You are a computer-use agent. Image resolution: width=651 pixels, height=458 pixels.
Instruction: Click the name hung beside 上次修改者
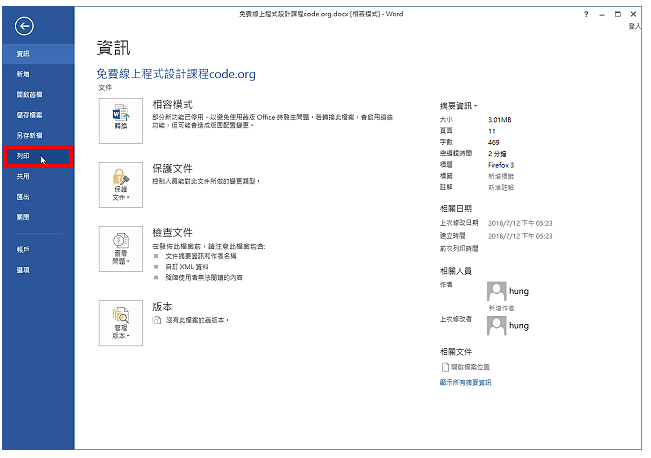pos(519,326)
